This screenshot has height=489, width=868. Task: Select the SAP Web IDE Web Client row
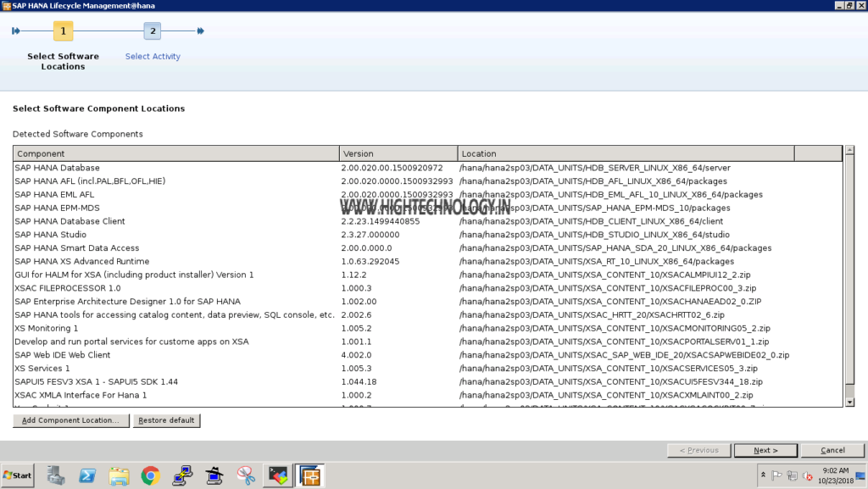pyautogui.click(x=428, y=354)
